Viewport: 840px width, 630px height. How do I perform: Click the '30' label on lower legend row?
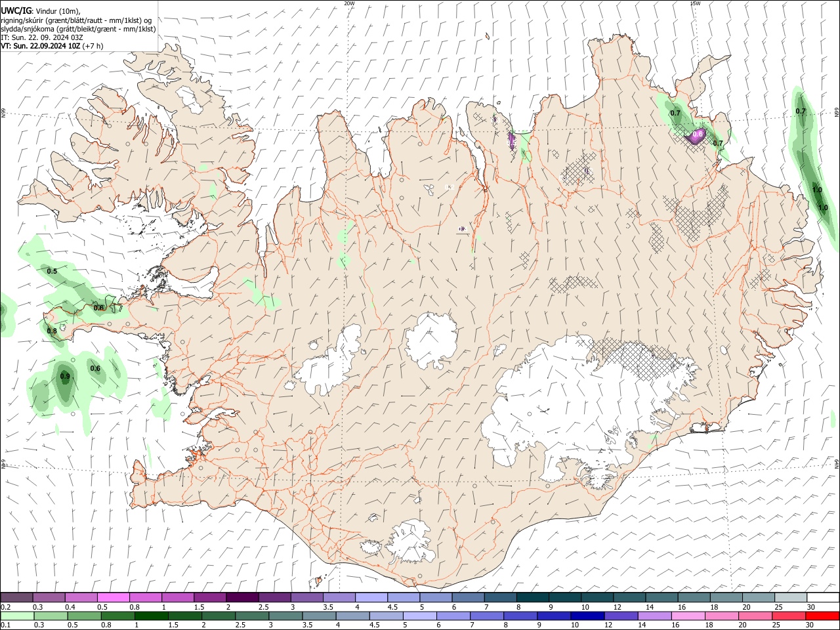pos(810,625)
